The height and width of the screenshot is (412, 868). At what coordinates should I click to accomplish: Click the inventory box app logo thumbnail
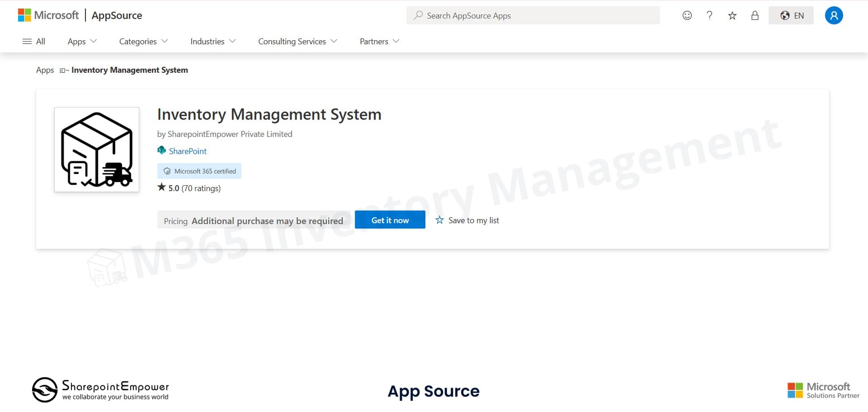97,150
